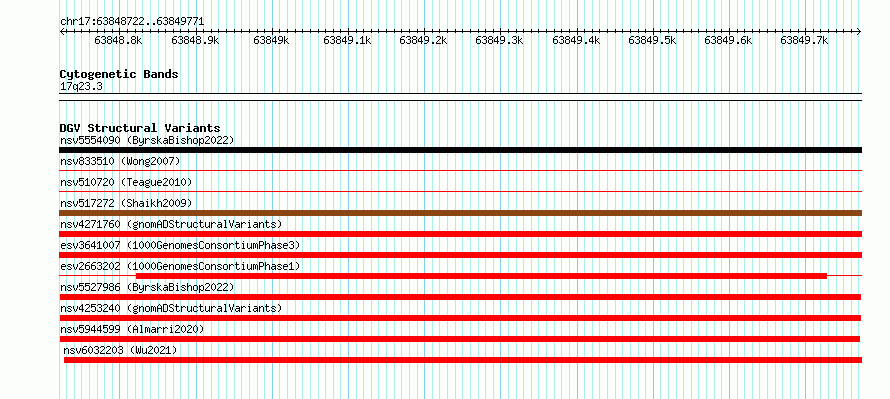Click the 63848.9k ruler tick label

pos(195,40)
